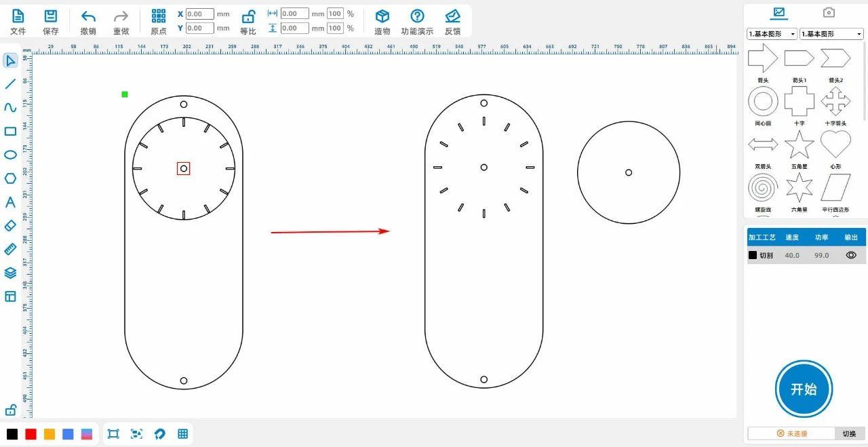Select the straight line drawing tool
This screenshot has height=447, width=868.
click(10, 84)
